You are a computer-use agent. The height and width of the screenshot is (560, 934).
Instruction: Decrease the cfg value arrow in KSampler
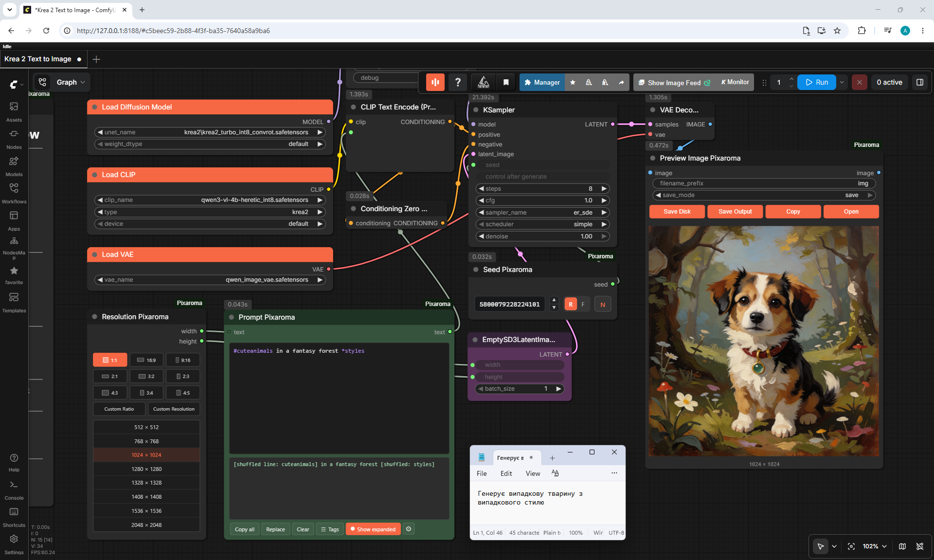(481, 200)
